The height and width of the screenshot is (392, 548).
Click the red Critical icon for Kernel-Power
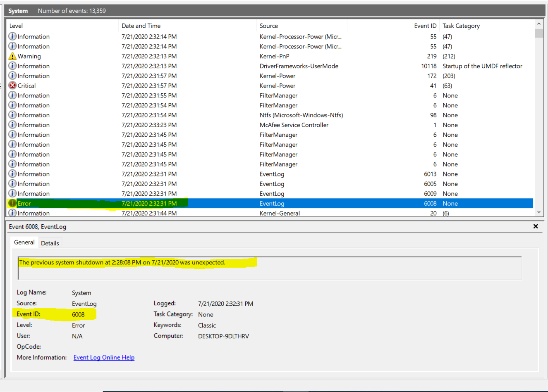coord(12,86)
